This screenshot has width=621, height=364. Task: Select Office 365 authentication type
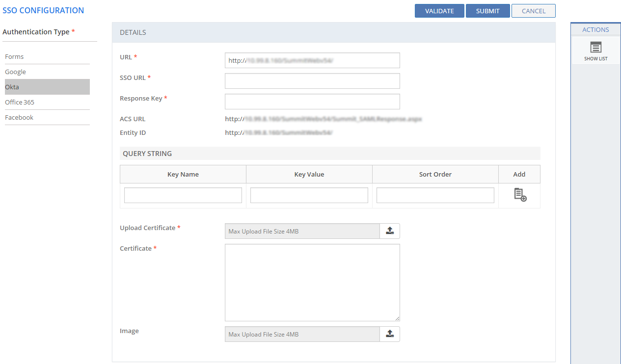[x=20, y=103]
